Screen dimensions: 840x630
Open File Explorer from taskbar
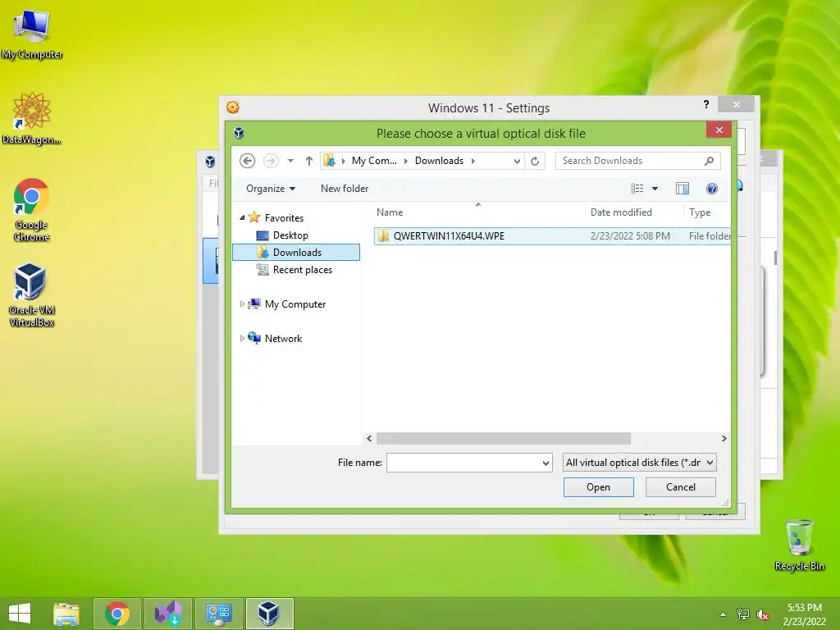click(x=66, y=614)
